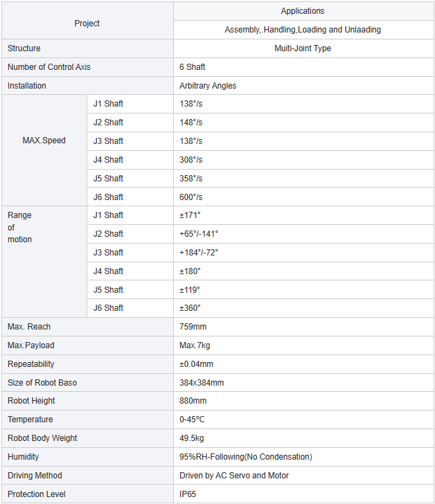Click the ±360° range value
Image resolution: width=435 pixels, height=504 pixels.
pyautogui.click(x=190, y=308)
